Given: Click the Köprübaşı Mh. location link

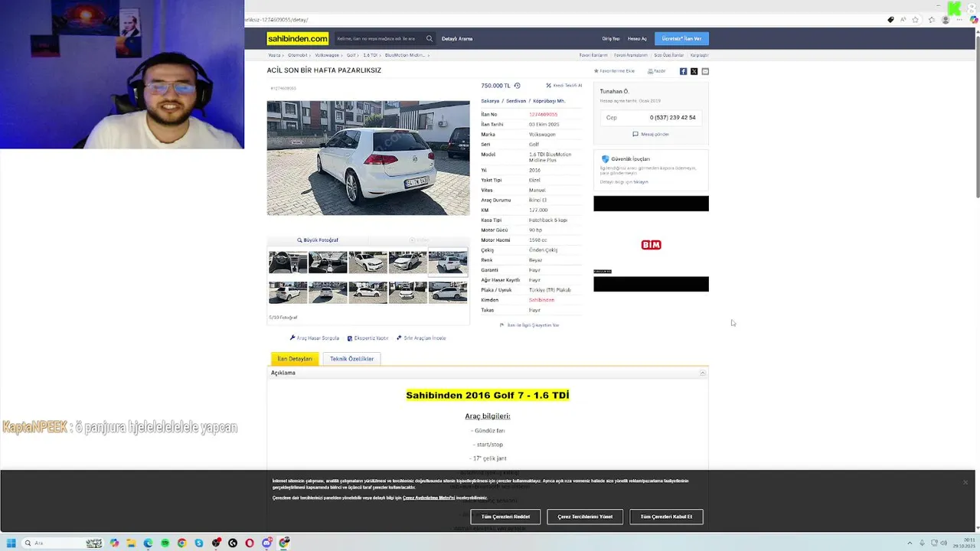Looking at the screenshot, I should coord(549,101).
